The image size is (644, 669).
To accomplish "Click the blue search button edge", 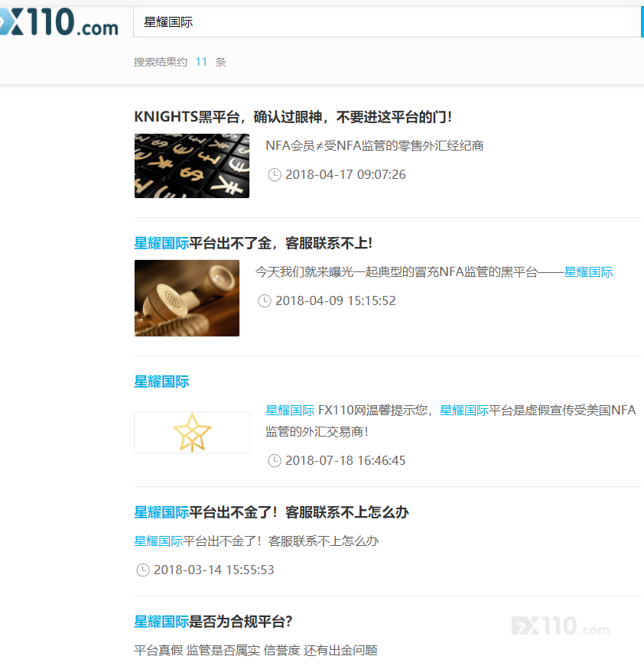I will point(642,21).
